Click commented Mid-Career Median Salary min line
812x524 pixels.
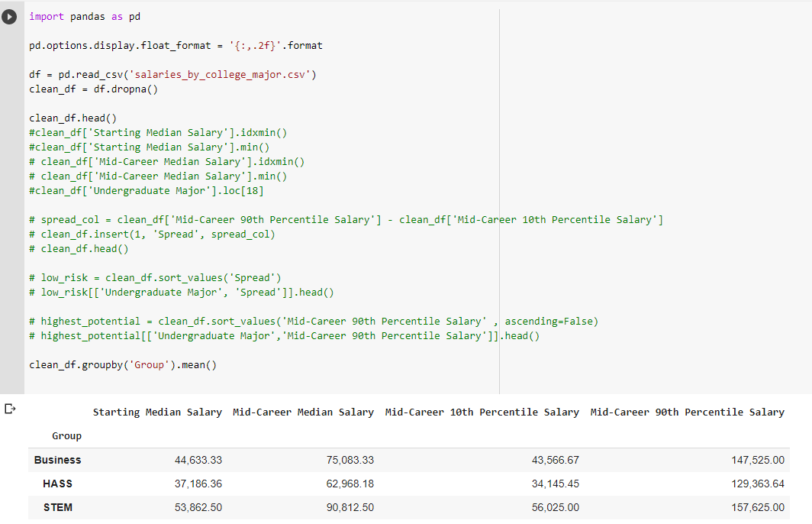coord(158,176)
